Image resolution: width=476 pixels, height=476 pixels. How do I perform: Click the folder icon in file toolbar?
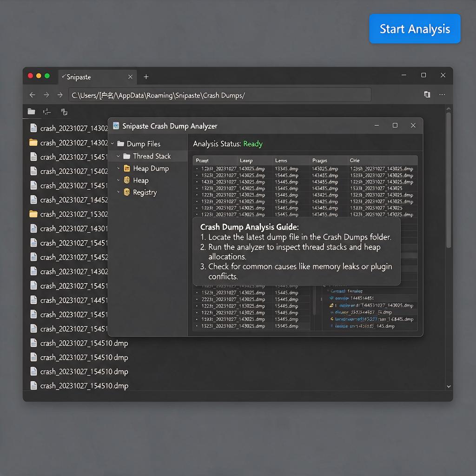tap(31, 112)
